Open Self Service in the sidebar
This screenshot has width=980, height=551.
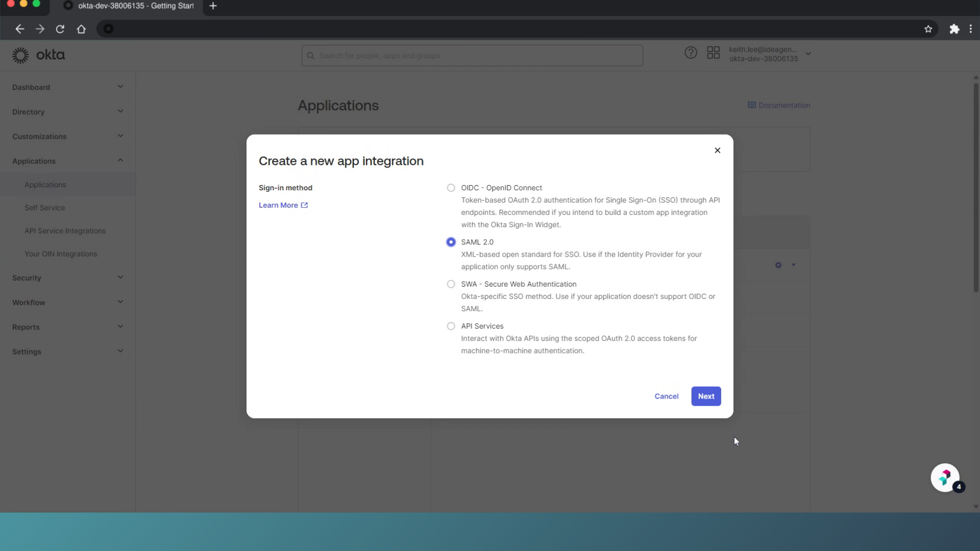45,208
